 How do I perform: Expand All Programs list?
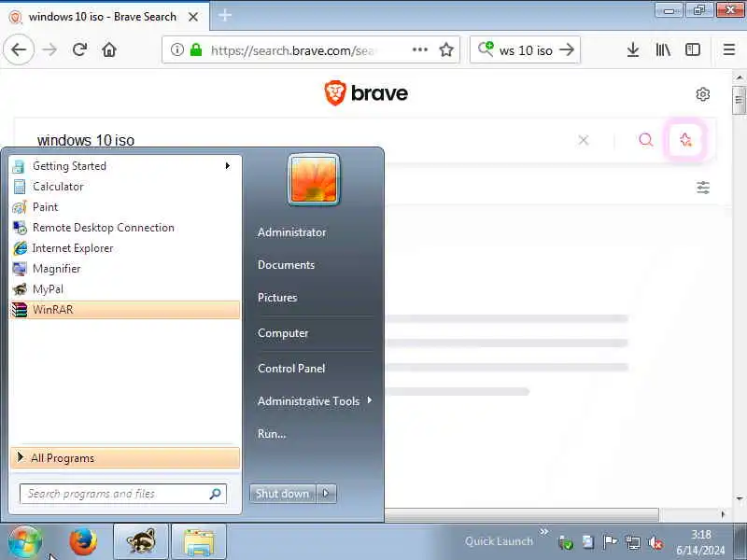[x=125, y=458]
